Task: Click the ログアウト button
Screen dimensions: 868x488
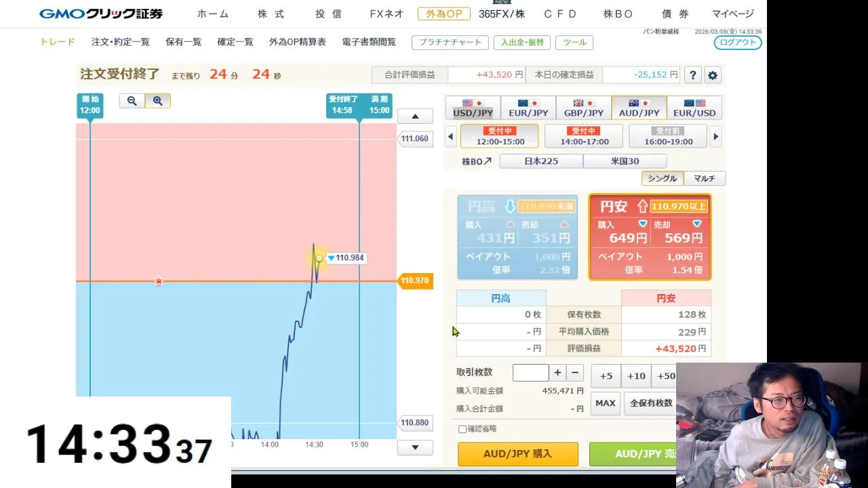Action: 738,42
